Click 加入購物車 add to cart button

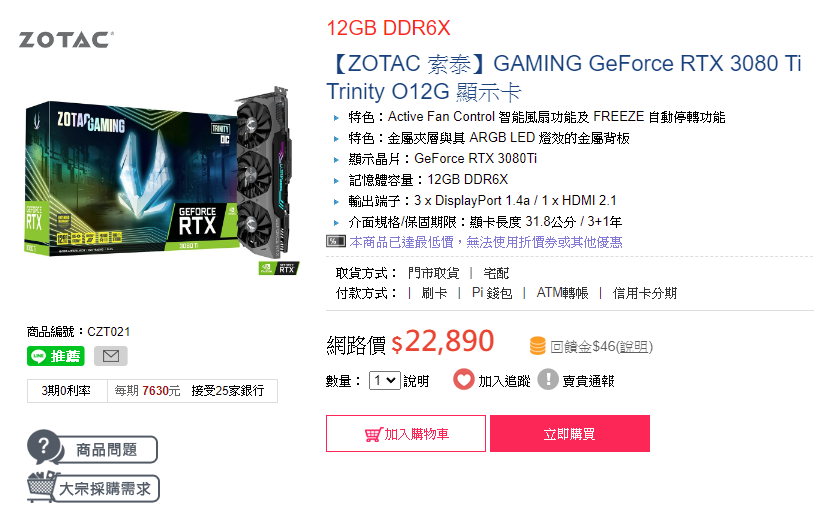(x=406, y=433)
